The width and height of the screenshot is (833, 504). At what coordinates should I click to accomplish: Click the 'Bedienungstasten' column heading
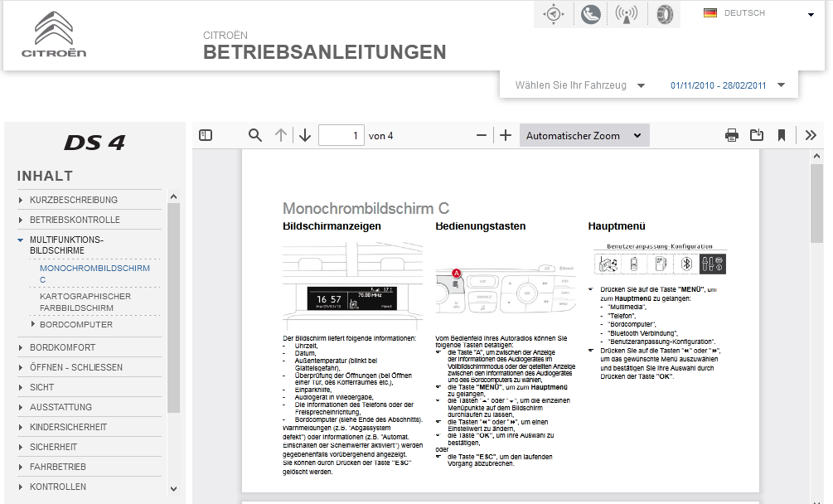481,226
